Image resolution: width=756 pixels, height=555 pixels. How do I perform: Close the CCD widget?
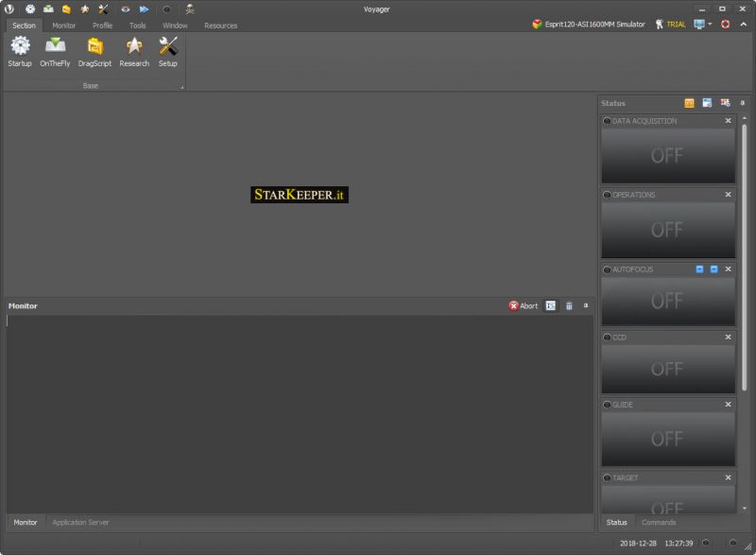click(728, 337)
